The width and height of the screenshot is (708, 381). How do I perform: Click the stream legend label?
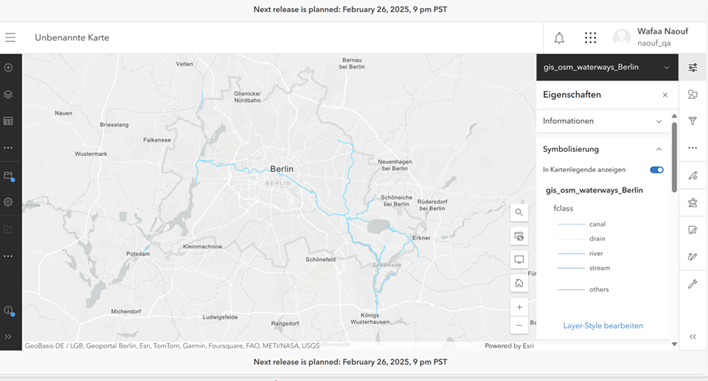pyautogui.click(x=599, y=268)
